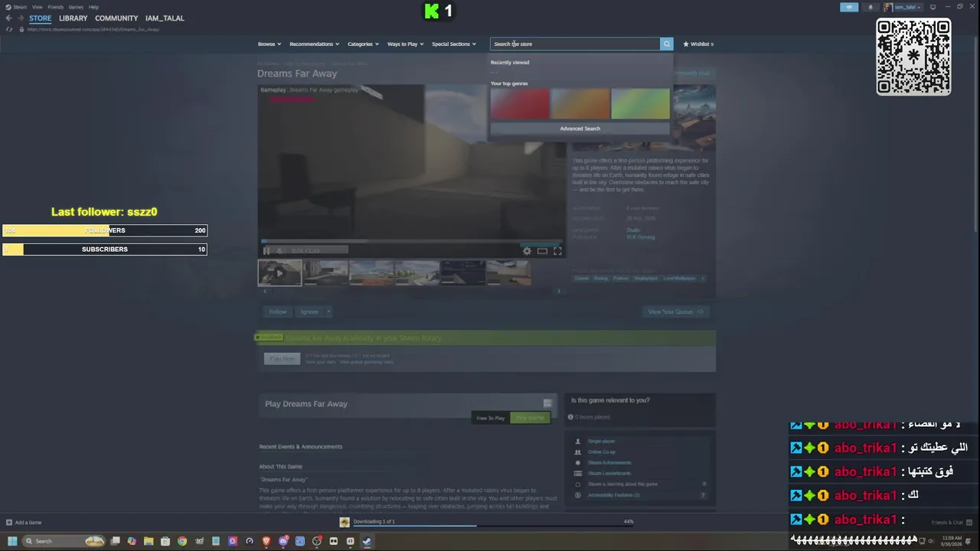Toggle Big Picture mode monitor icon
Viewport: 980px width, 551px height.
coord(933,7)
